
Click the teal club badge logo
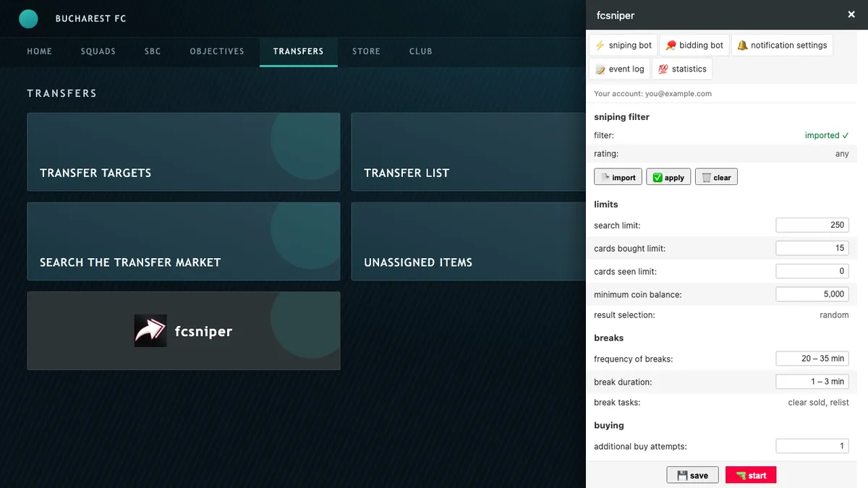click(28, 19)
